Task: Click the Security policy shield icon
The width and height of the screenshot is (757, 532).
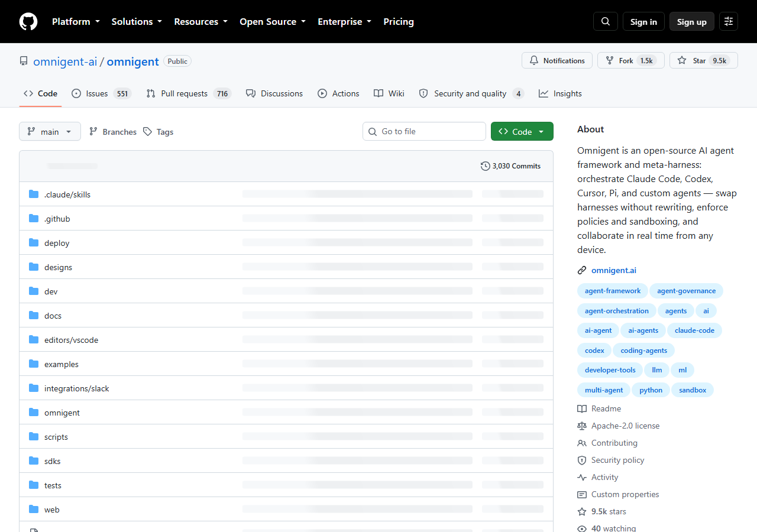Action: click(582, 460)
